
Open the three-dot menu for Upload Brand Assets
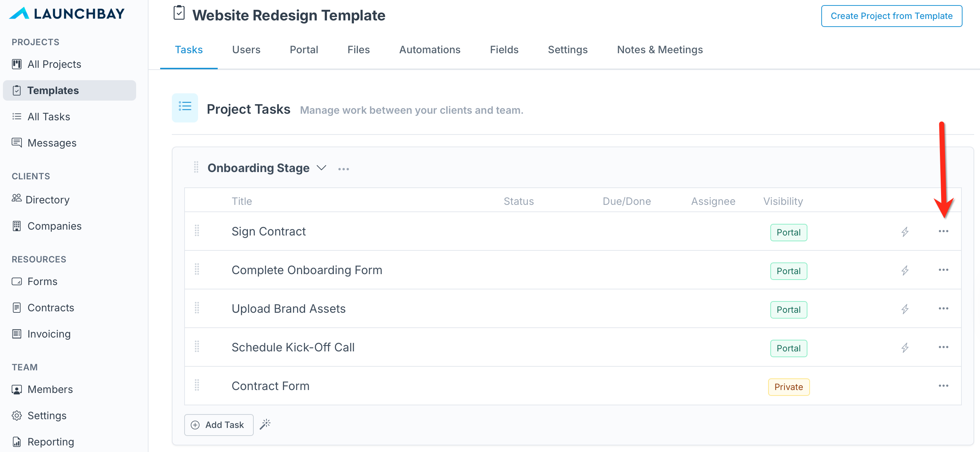943,308
